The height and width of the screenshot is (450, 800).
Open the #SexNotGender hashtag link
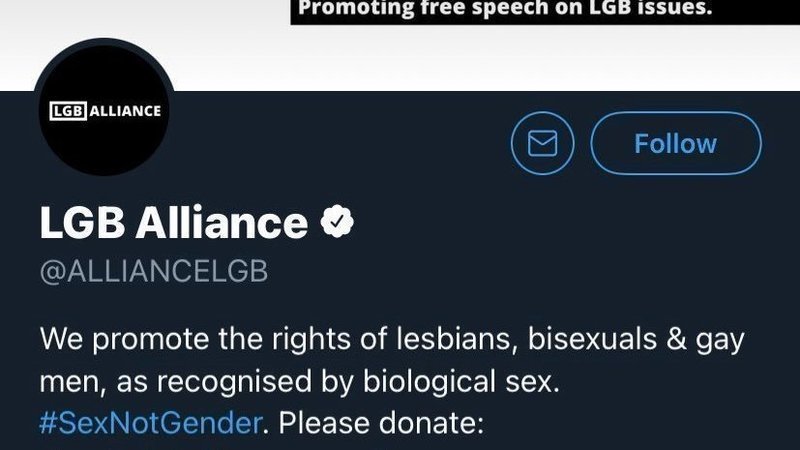151,423
